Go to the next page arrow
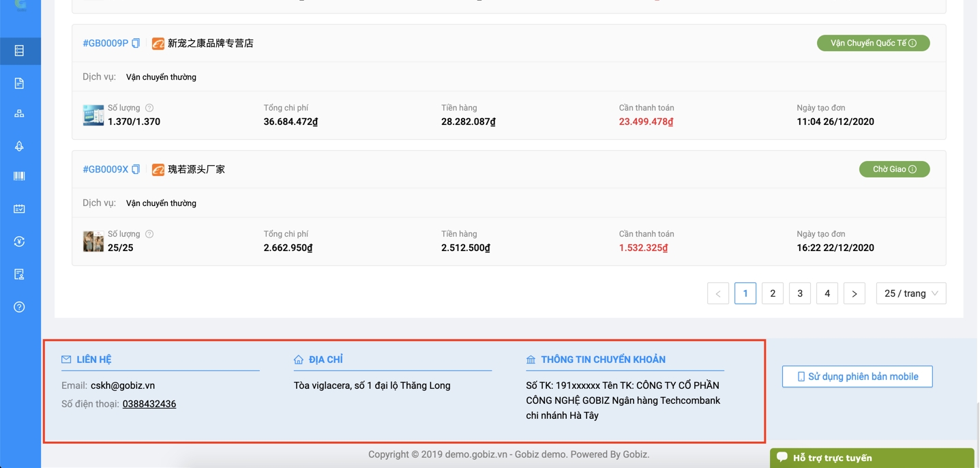Screen dimensions: 980x468 854,293
